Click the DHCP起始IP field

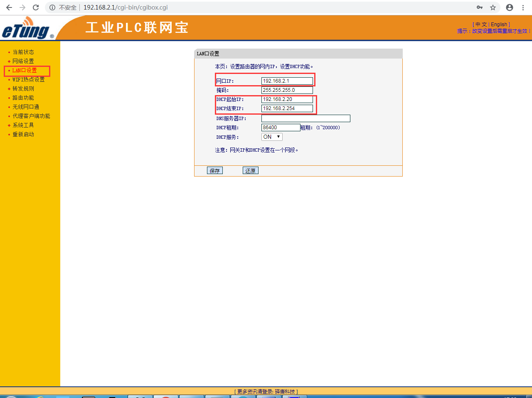click(287, 99)
